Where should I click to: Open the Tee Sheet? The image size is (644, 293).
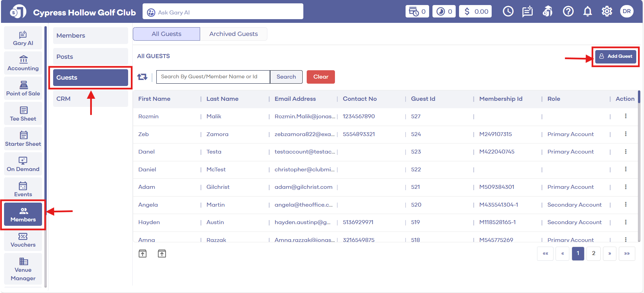point(23,114)
